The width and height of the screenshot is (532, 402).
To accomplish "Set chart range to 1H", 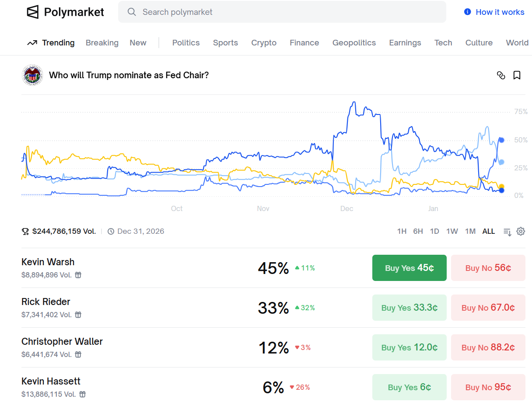I will (402, 232).
